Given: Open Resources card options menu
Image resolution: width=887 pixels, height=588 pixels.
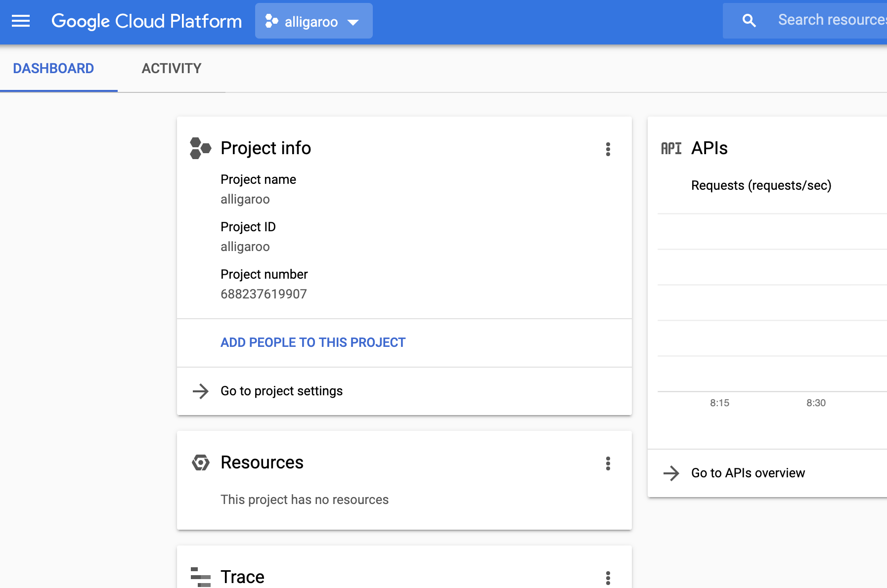Looking at the screenshot, I should (x=608, y=463).
